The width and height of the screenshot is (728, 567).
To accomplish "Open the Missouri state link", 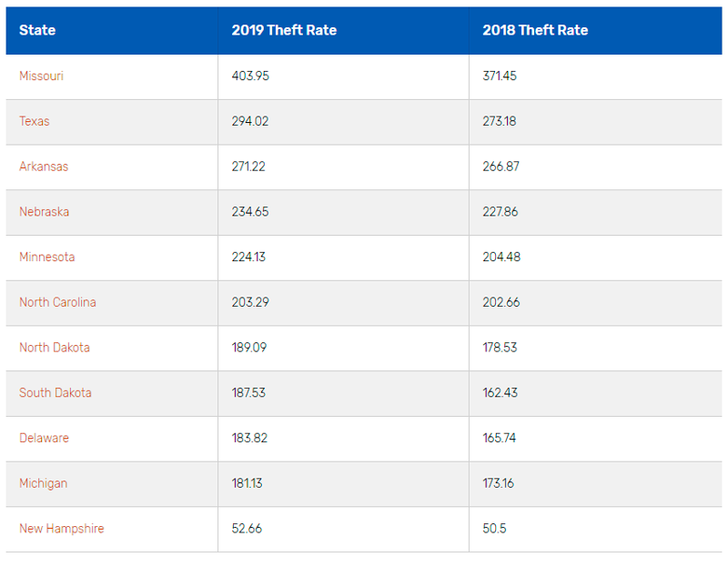I will coord(41,76).
